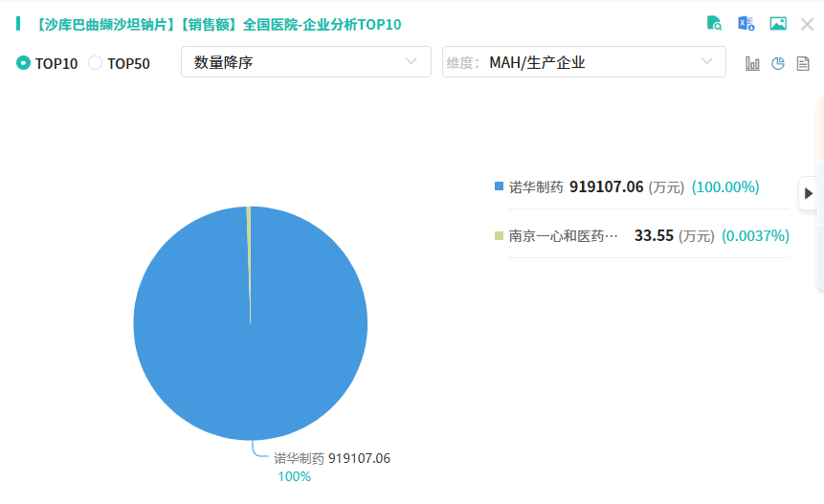824x504 pixels.
Task: Click the 南京一心和医药 legend label
Action: pos(563,235)
